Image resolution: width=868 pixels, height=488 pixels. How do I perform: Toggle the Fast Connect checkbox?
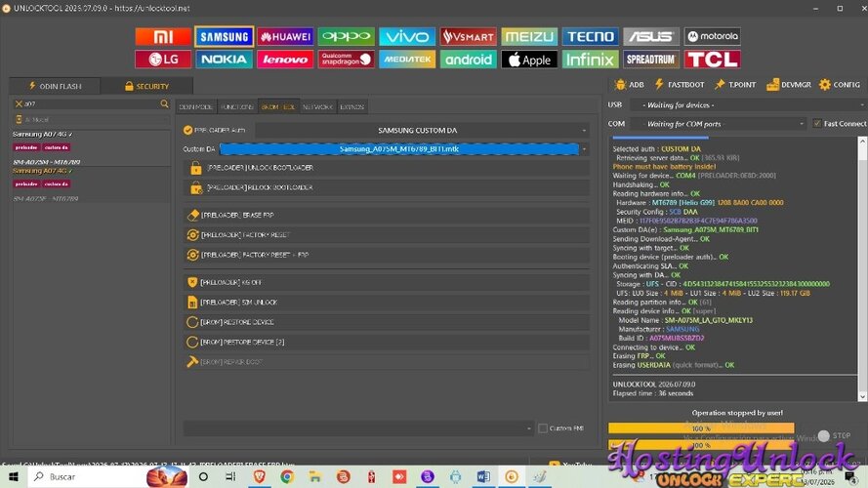tap(817, 123)
